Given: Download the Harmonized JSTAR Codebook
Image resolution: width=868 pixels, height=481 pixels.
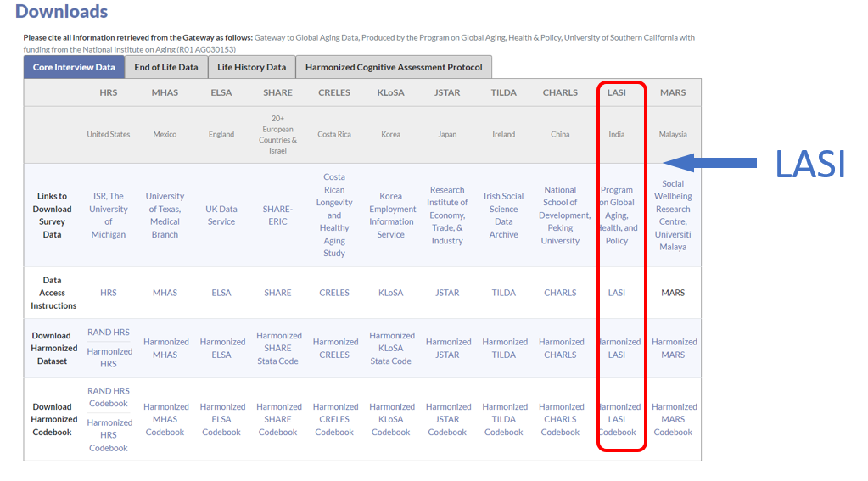Looking at the screenshot, I should click(448, 420).
